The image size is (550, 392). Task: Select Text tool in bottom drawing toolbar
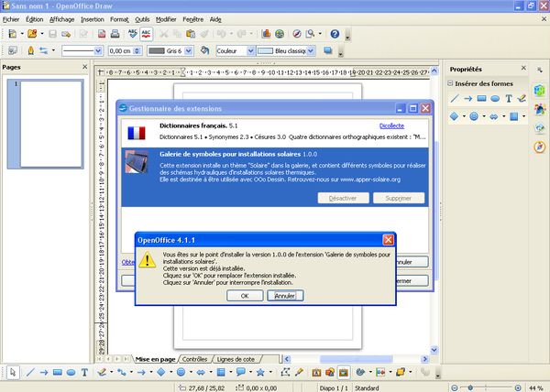[x=84, y=373]
